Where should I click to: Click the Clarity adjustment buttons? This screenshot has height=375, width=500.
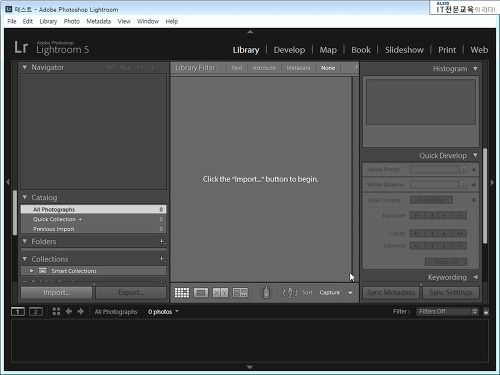[x=438, y=233]
